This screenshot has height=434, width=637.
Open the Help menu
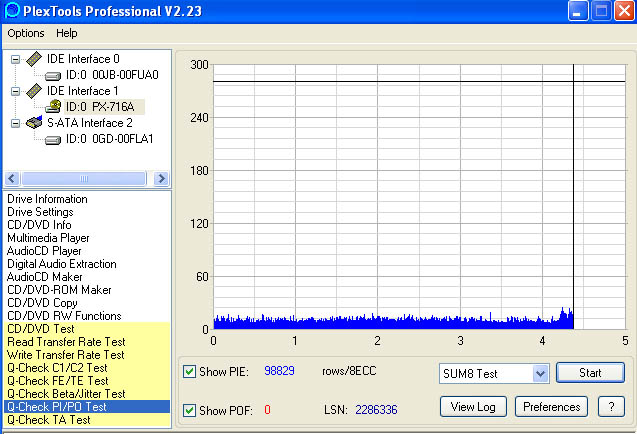point(67,33)
